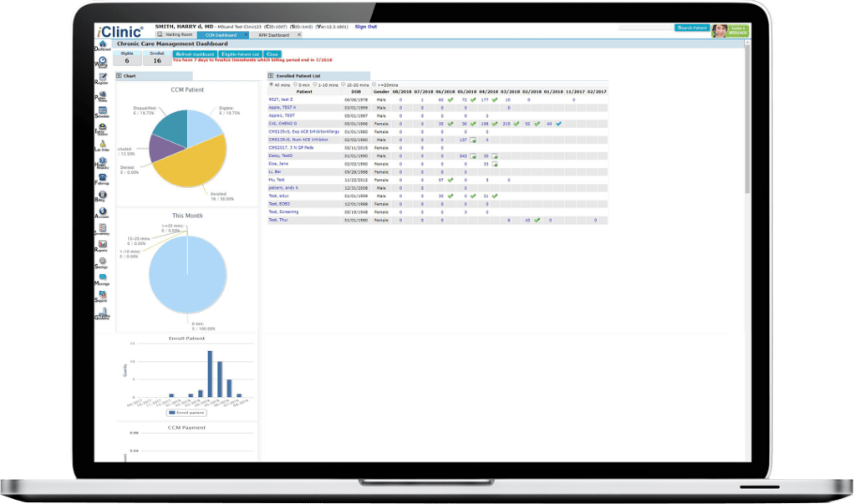Click the Sign Out link
The width and height of the screenshot is (855, 504).
pos(365,27)
